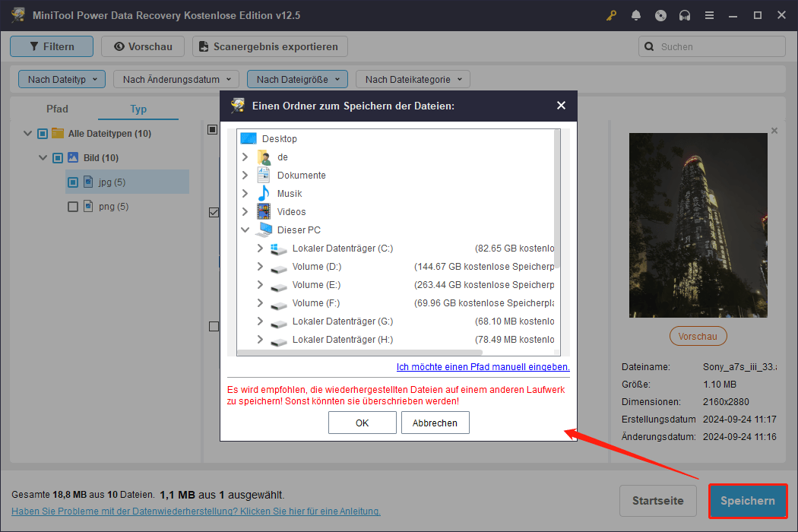Screen dimensions: 798x532
Task: Switch to the Typ tab
Action: 138,109
